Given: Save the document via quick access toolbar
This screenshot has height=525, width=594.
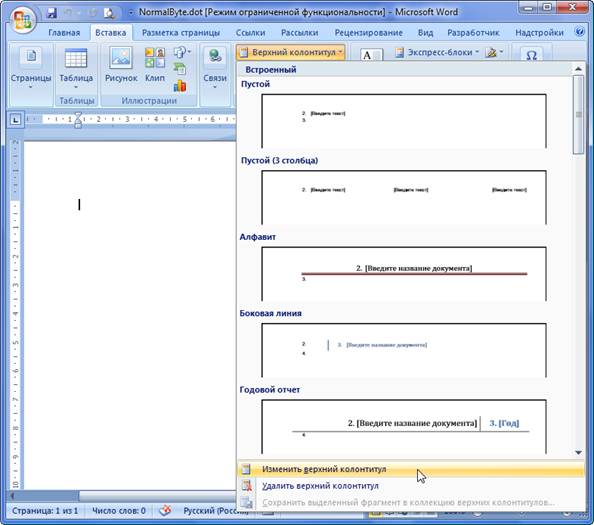Looking at the screenshot, I should coord(52,13).
